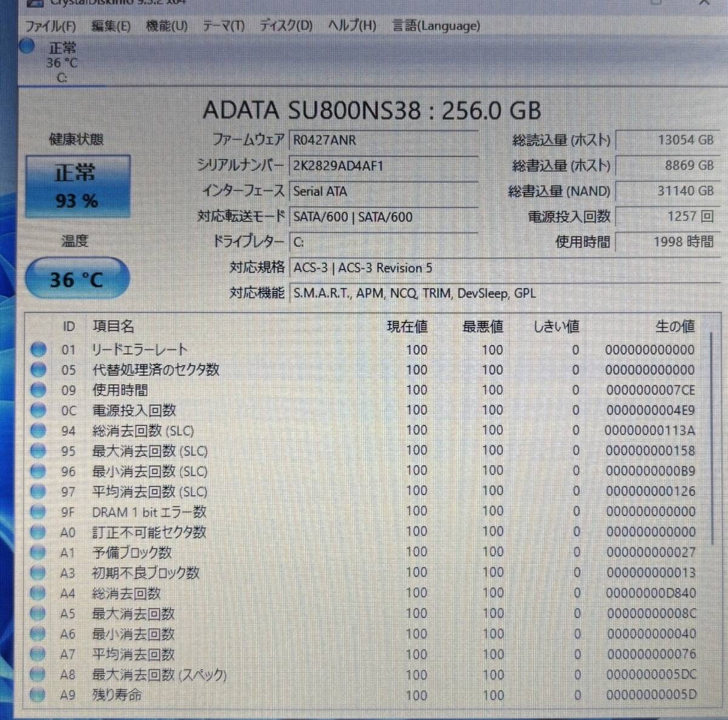Select the indicator beside 電源投入回数
This screenshot has height=720, width=728.
(38, 410)
